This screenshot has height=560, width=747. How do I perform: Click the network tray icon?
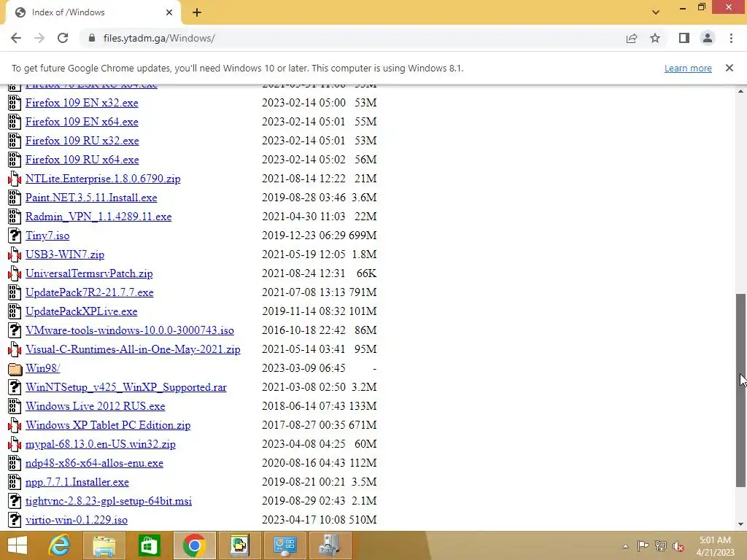[661, 546]
